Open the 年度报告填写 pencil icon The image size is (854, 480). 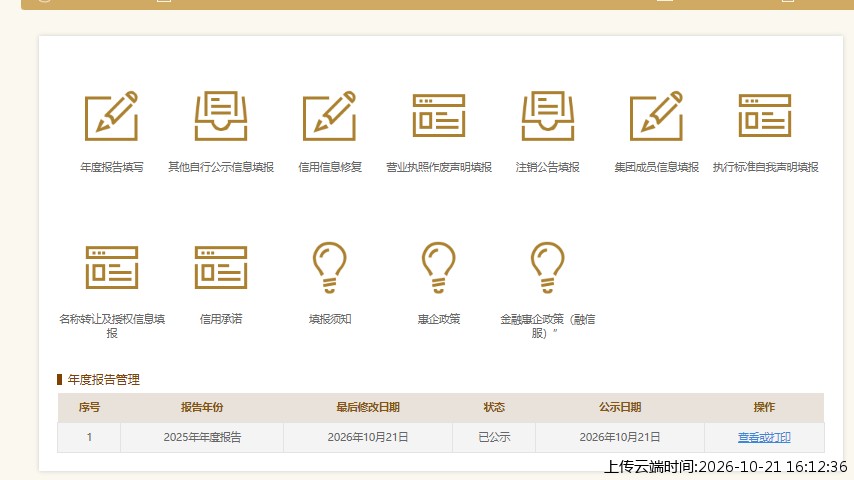pos(112,116)
